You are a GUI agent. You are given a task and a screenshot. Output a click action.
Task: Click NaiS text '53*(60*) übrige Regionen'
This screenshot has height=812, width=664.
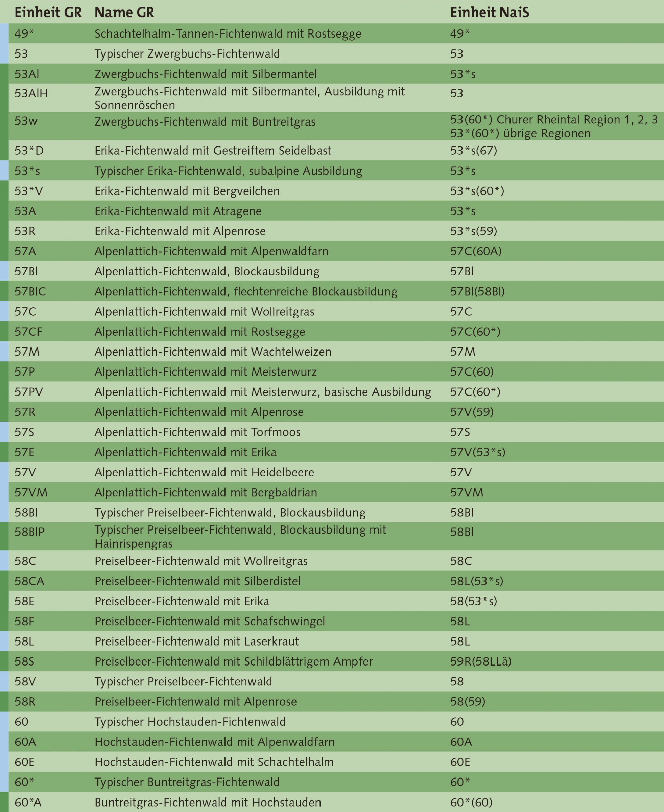(520, 133)
